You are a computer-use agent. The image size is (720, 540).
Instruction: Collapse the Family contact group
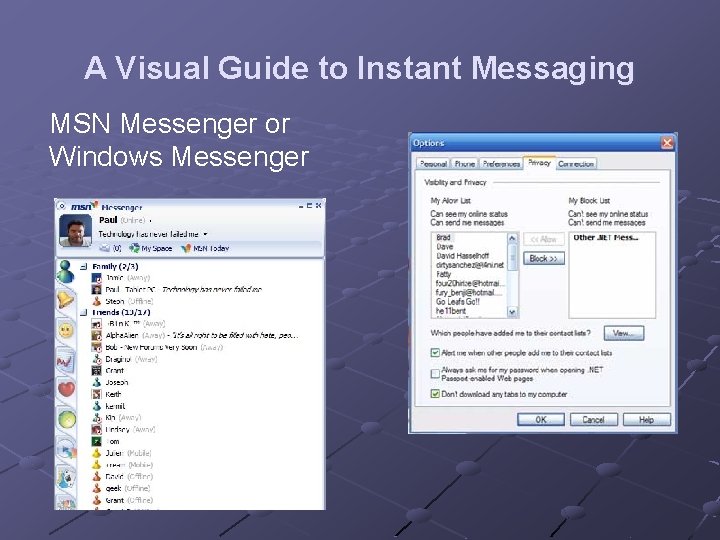click(84, 266)
